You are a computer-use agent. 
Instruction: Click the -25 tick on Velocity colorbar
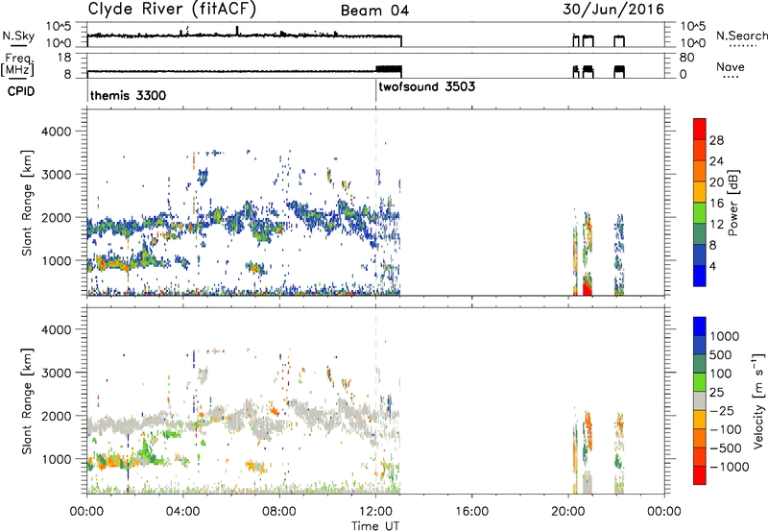723,410
